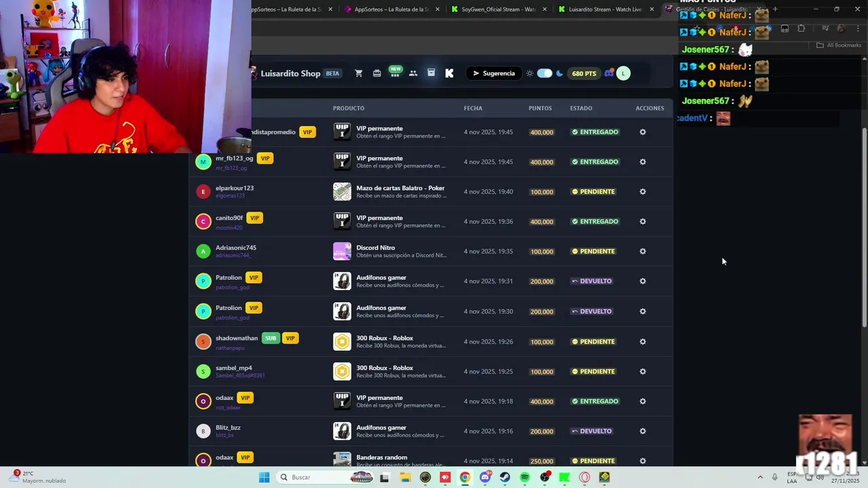The width and height of the screenshot is (868, 488).
Task: Close the SoyGwen_Oficial Stream tab
Action: (545, 9)
